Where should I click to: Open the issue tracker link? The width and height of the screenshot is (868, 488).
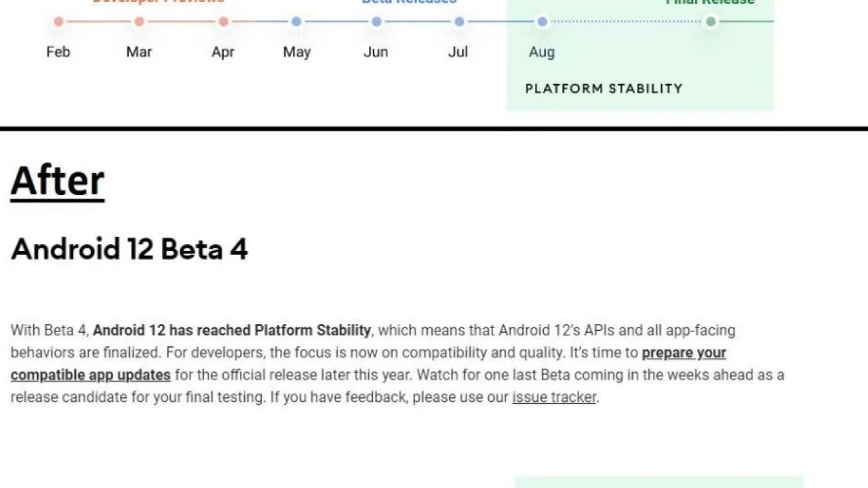click(x=554, y=397)
